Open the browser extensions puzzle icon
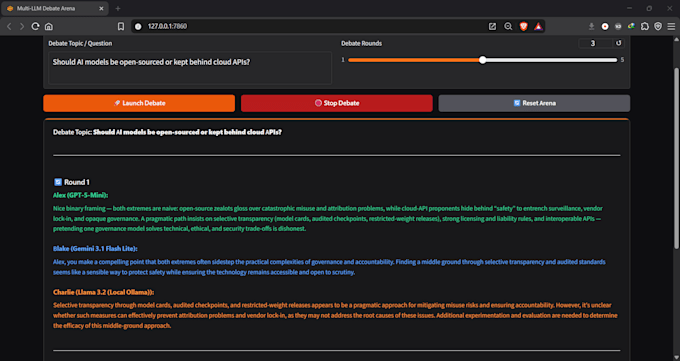The image size is (680, 361). pos(645,26)
